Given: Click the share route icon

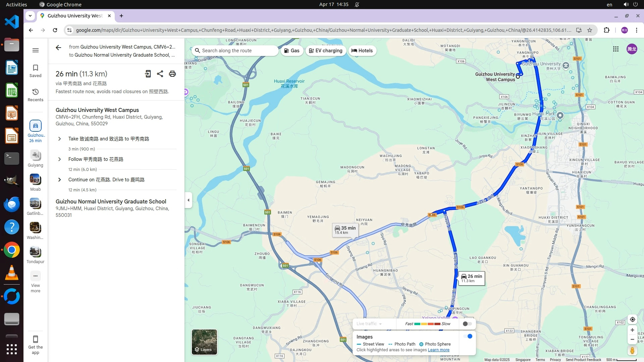Looking at the screenshot, I should (160, 74).
